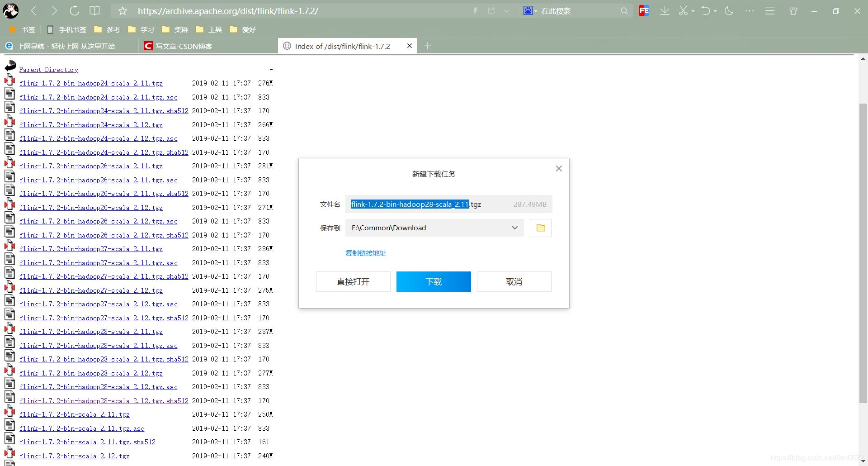868x466 pixels.
Task: Expand the undo icon dropdown arrow
Action: coord(715,11)
